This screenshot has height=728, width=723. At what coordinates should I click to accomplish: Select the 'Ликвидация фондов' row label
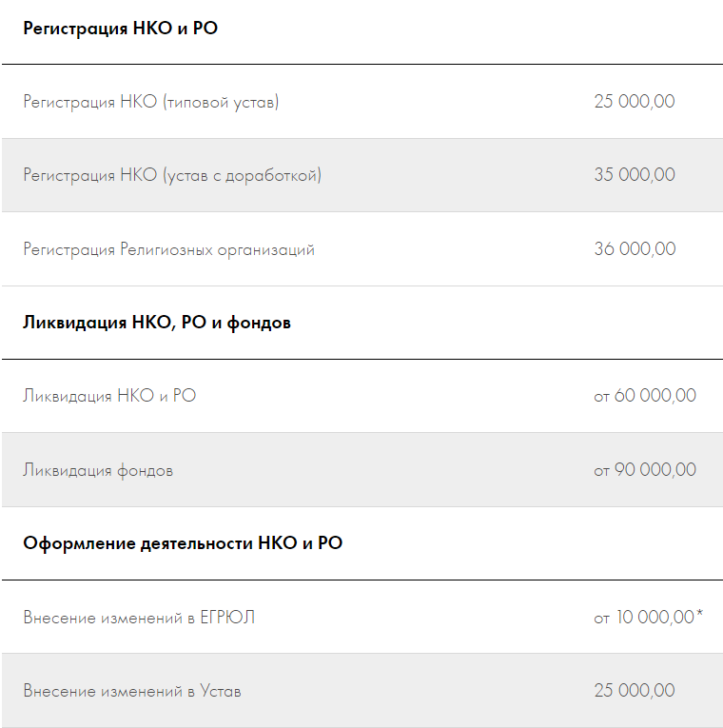98,470
